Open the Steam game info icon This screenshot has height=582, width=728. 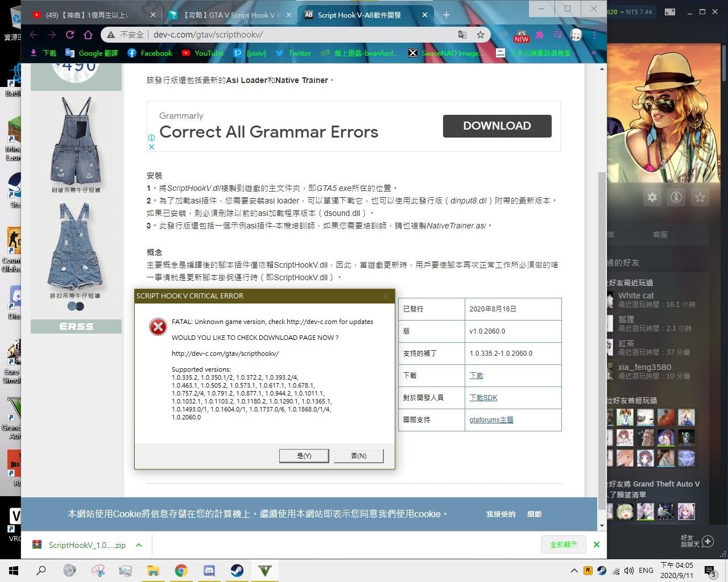[x=676, y=197]
